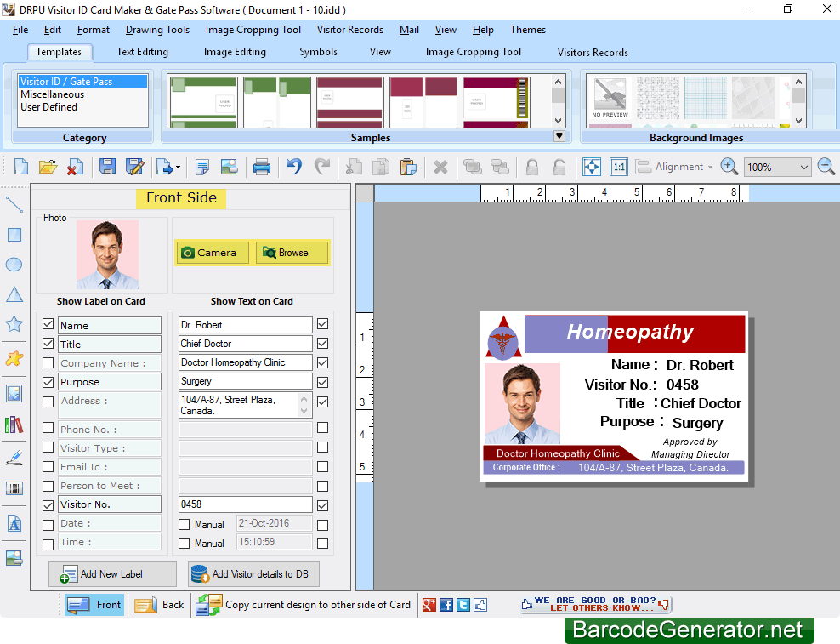Select the Rectangle drawing tool
Image resolution: width=840 pixels, height=644 pixels.
pos(14,234)
